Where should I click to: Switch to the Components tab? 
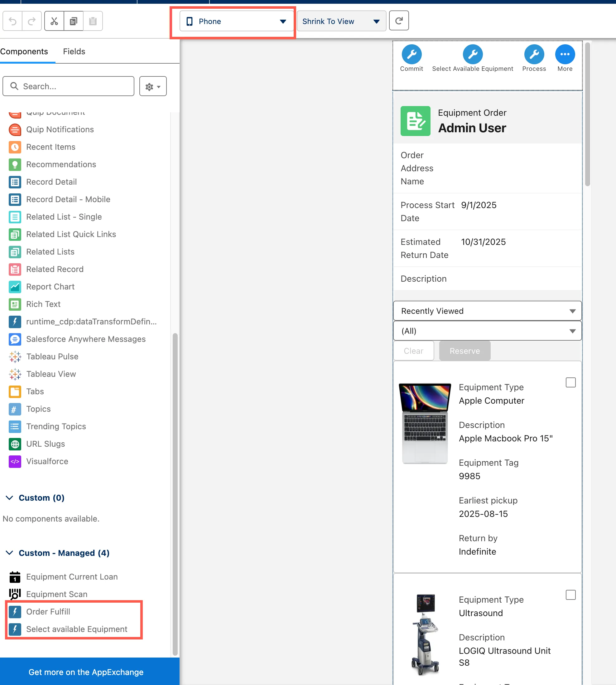(24, 51)
